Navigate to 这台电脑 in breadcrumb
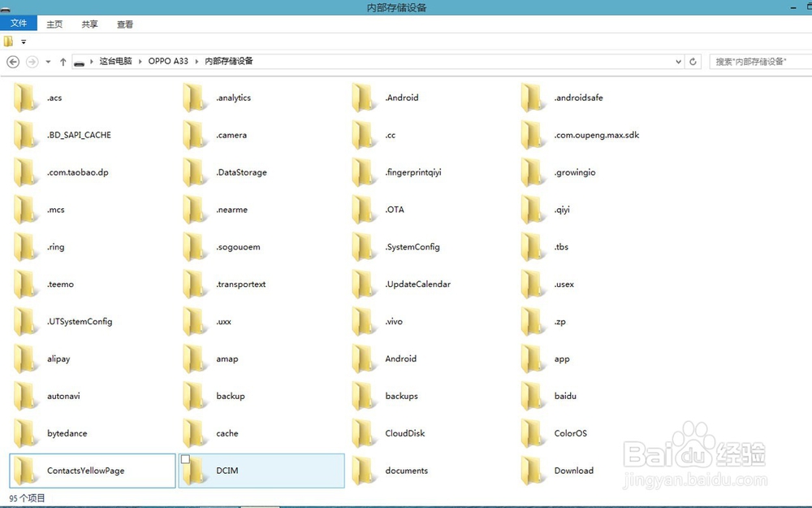 pos(115,61)
